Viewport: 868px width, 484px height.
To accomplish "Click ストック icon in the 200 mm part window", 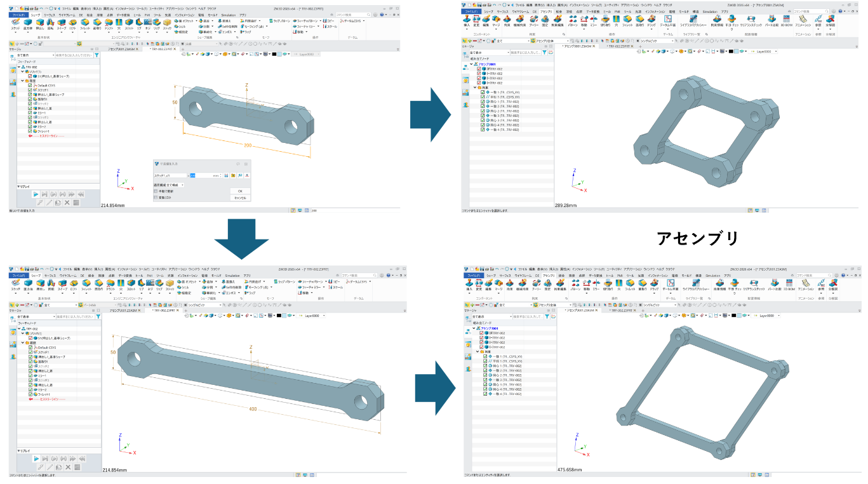I will click(x=167, y=23).
